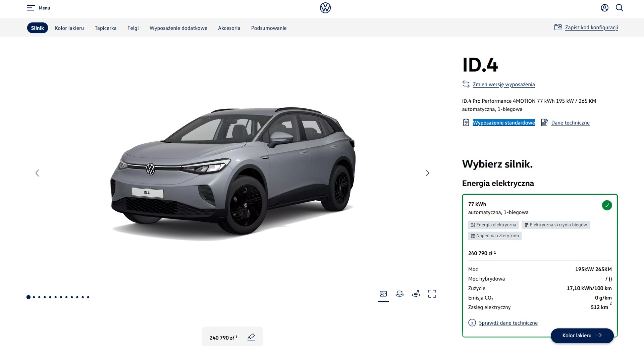The width and height of the screenshot is (644, 346).
Task: Click Zmień wersję wyposażenia link
Action: (x=504, y=84)
